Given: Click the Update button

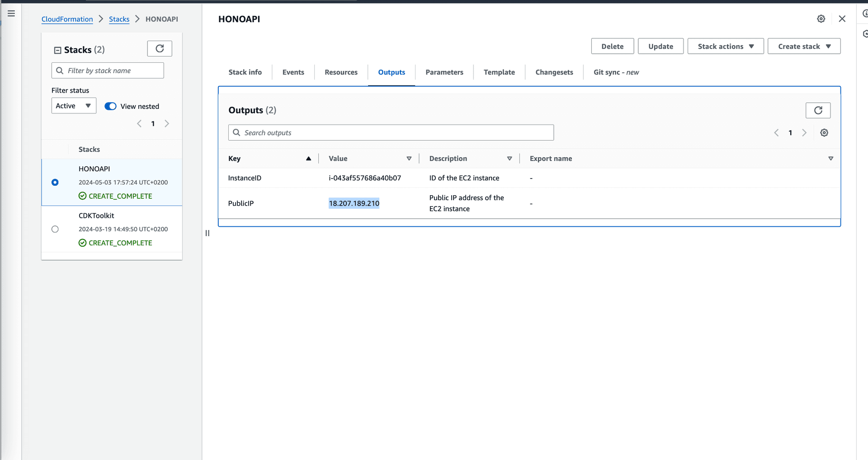Looking at the screenshot, I should [x=660, y=46].
